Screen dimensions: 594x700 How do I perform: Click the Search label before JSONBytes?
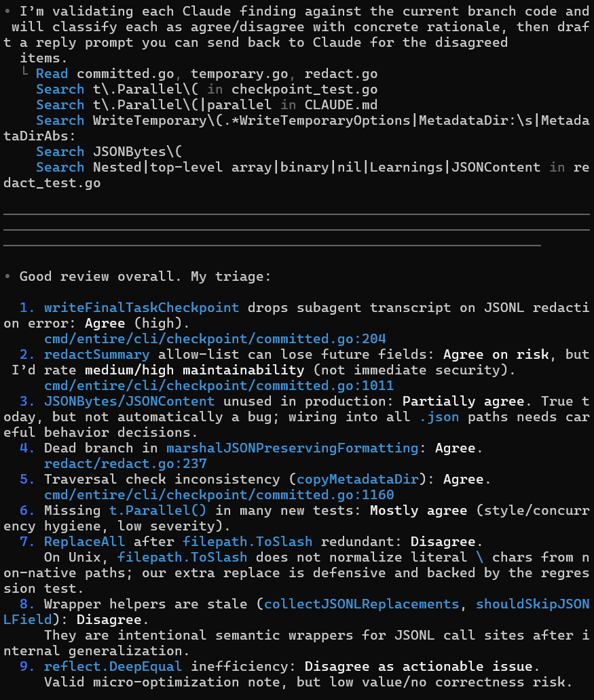pyautogui.click(x=60, y=152)
